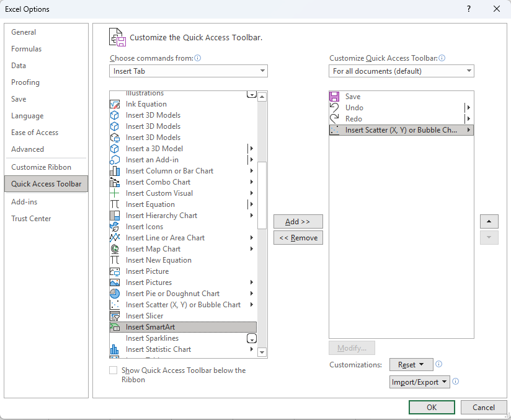
Task: Click the Insert Pictures icon
Action: (115, 282)
